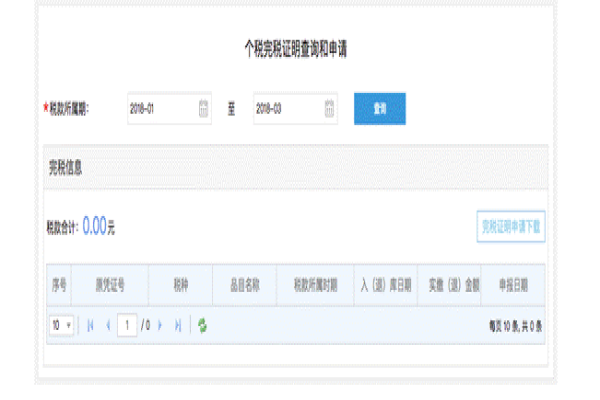Select the 申报日期 column header
The width and height of the screenshot is (600, 400).
click(513, 285)
